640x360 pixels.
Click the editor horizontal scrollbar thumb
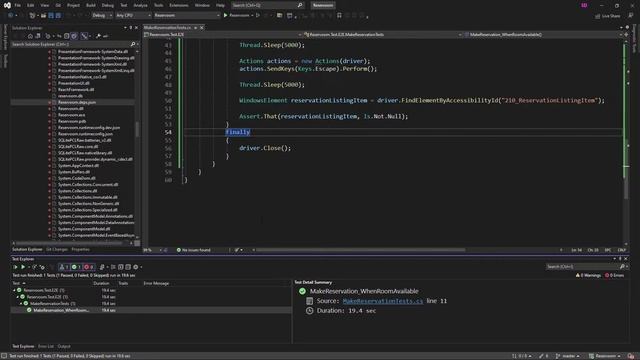point(360,250)
